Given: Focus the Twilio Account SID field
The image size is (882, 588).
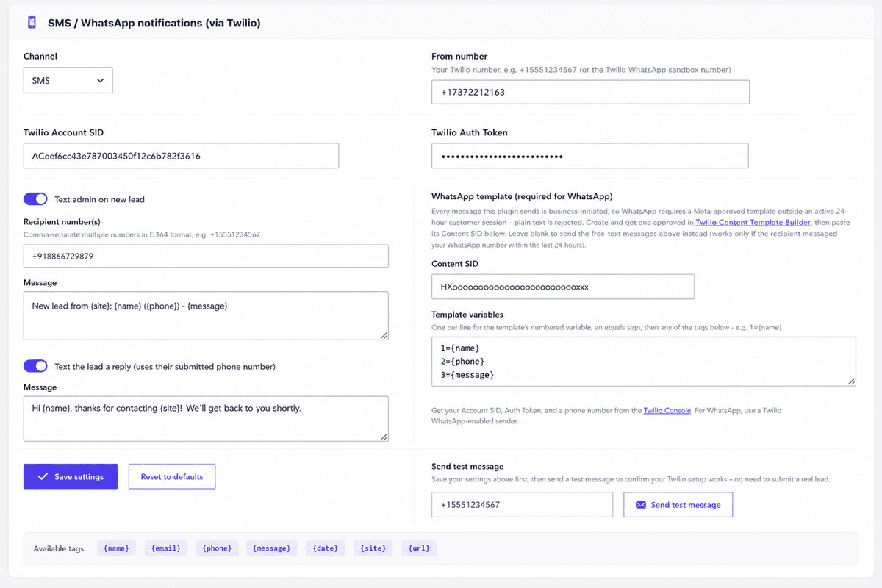Looking at the screenshot, I should (181, 156).
